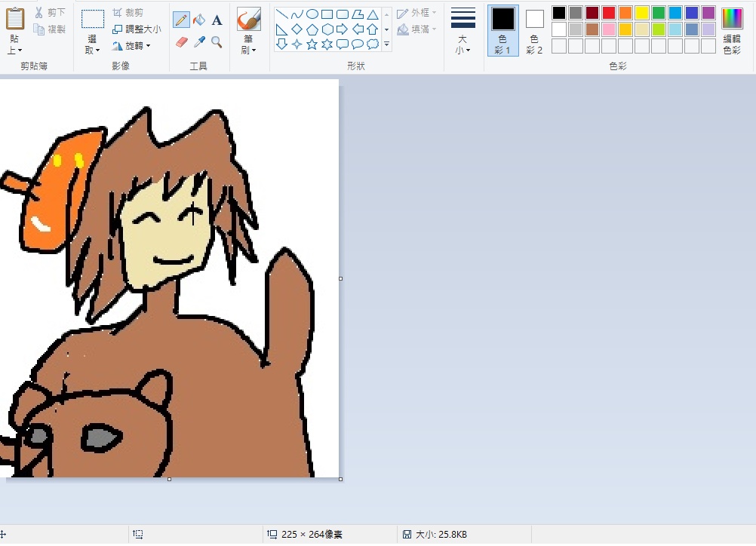Screen dimensions: 756x546
Task: Click the Brushes icon
Action: (249, 19)
